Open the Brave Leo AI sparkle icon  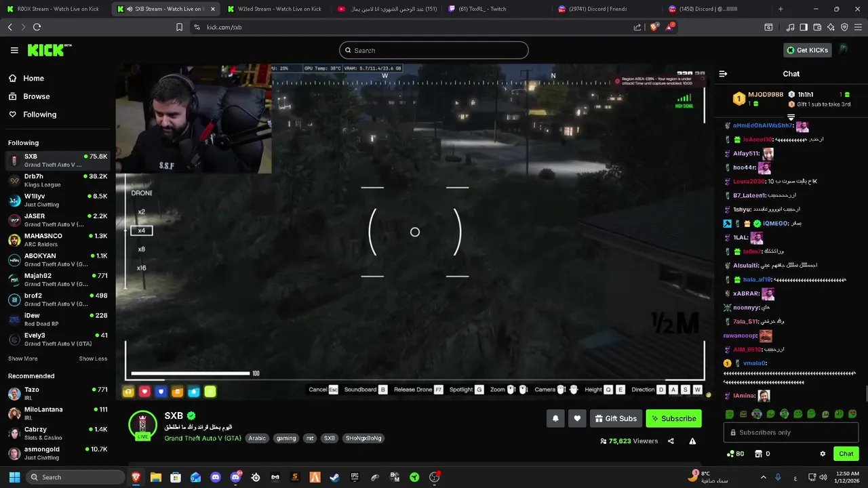coord(831,27)
